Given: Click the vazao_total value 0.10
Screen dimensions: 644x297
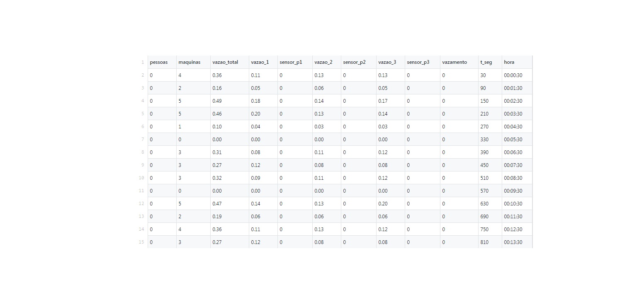Looking at the screenshot, I should (217, 126).
